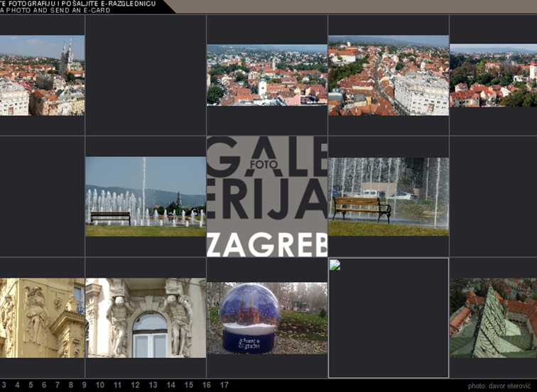Open the cathedral skyline aerial photo
The width and height of the screenshot is (537, 392).
[x=42, y=75]
